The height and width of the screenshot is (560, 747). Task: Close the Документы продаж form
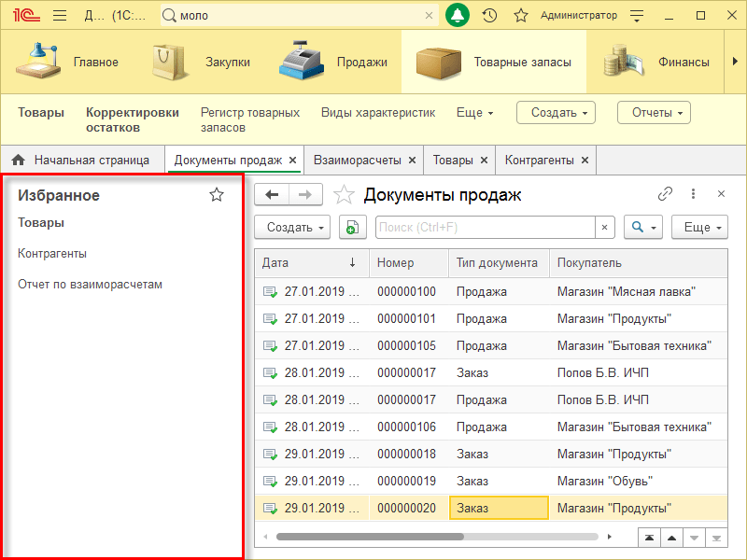721,194
